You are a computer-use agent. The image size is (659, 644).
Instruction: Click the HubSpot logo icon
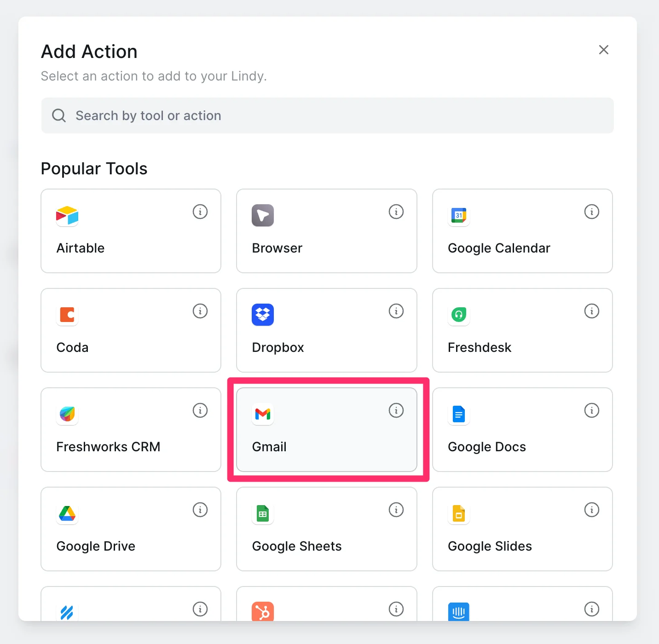coord(263,612)
